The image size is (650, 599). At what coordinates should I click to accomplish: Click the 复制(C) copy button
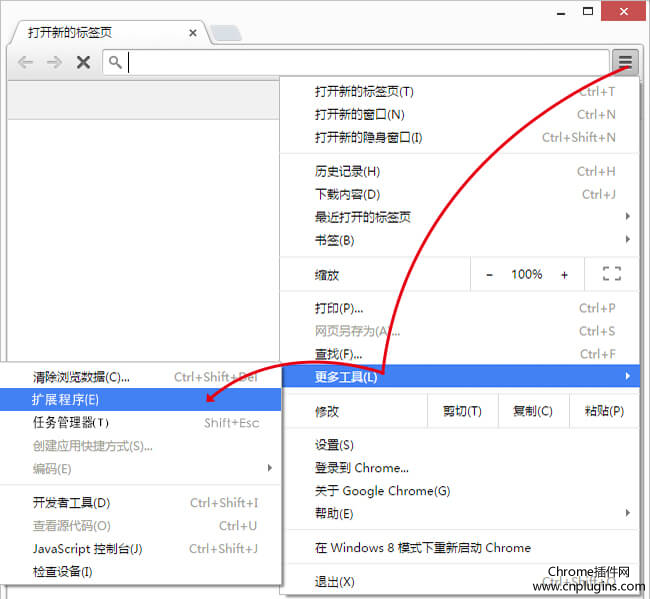pos(532,411)
